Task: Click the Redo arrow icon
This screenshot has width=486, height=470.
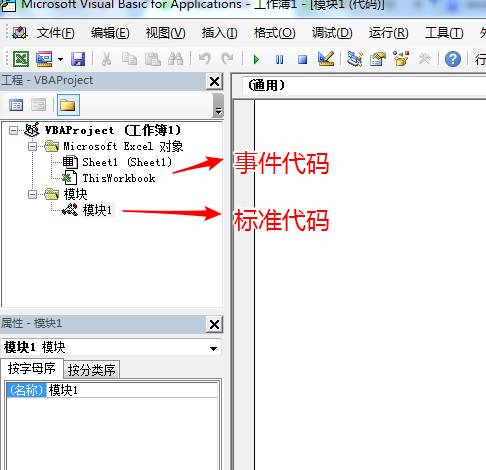Action: [x=227, y=59]
